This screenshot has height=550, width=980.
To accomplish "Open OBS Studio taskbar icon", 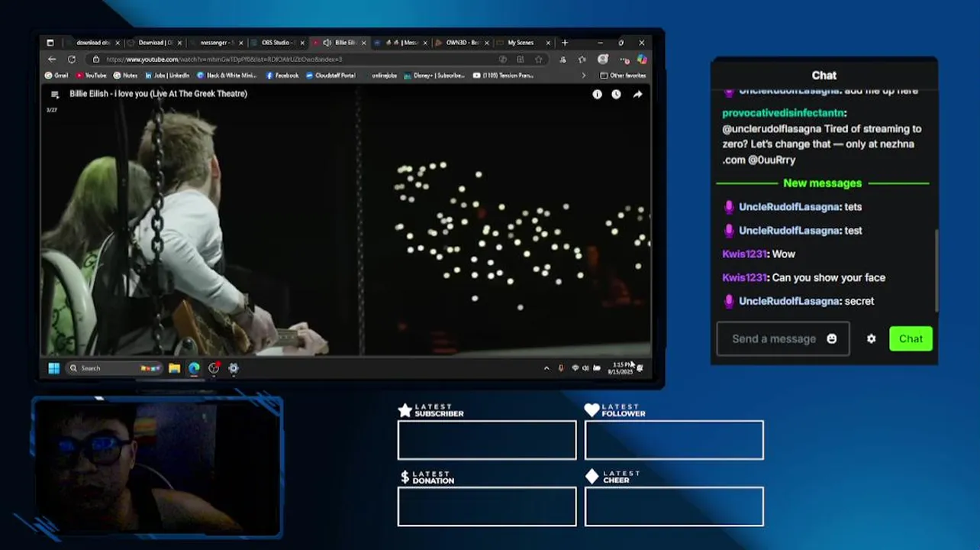I will click(214, 368).
